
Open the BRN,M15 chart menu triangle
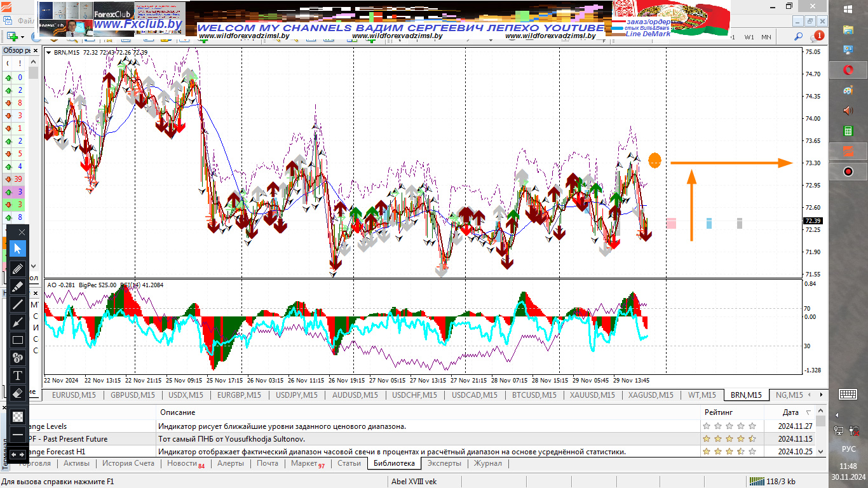[49, 53]
